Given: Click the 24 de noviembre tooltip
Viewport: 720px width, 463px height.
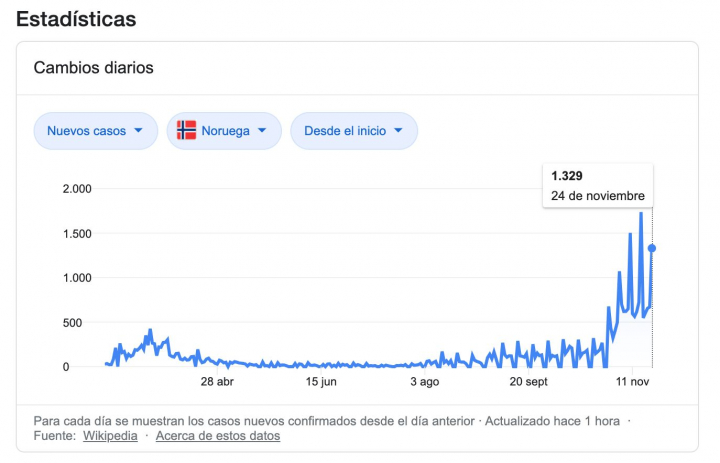Looking at the screenshot, I should (597, 186).
